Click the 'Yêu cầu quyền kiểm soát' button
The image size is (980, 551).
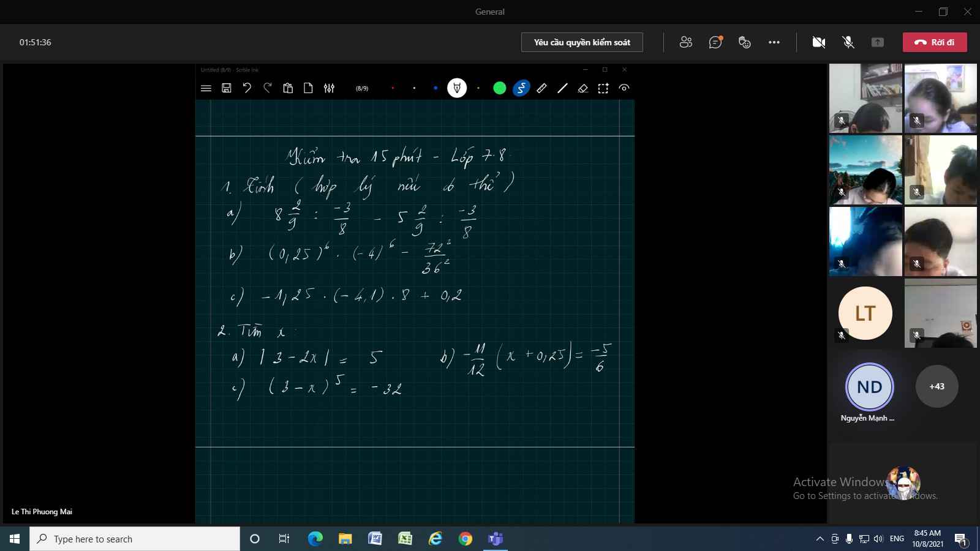coord(582,42)
